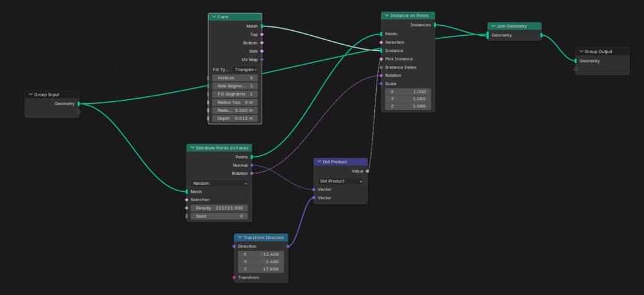The image size is (644, 295).
Task: Click the second Dot Product Vector socket
Action: [x=314, y=198]
